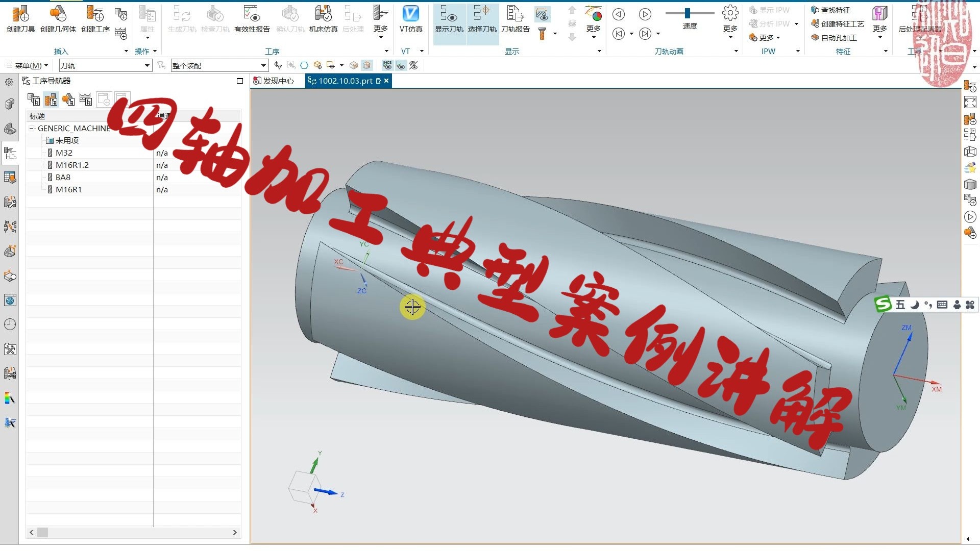Collapse the GENERIC_MACHINE tree node
Screen dimensions: 980x551
click(32, 129)
